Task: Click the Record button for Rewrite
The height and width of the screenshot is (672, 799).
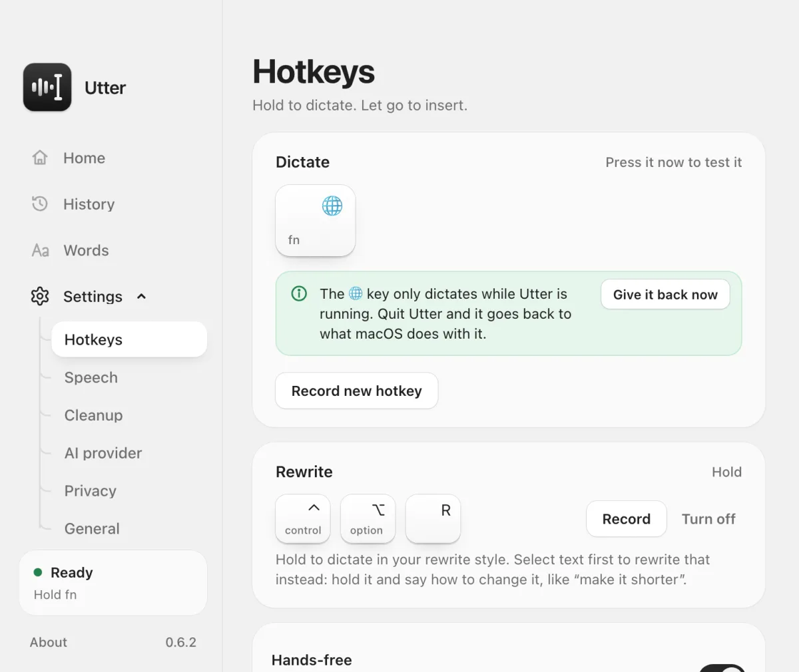Action: [x=627, y=519]
